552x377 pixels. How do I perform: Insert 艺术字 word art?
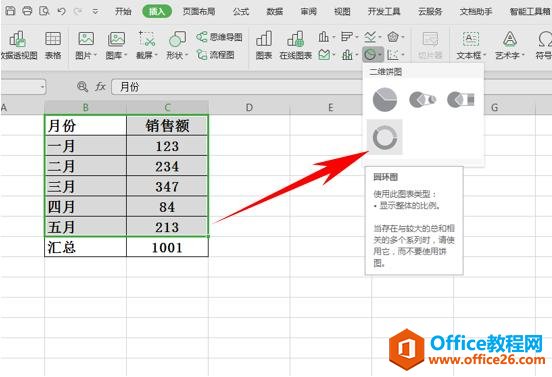pyautogui.click(x=509, y=45)
